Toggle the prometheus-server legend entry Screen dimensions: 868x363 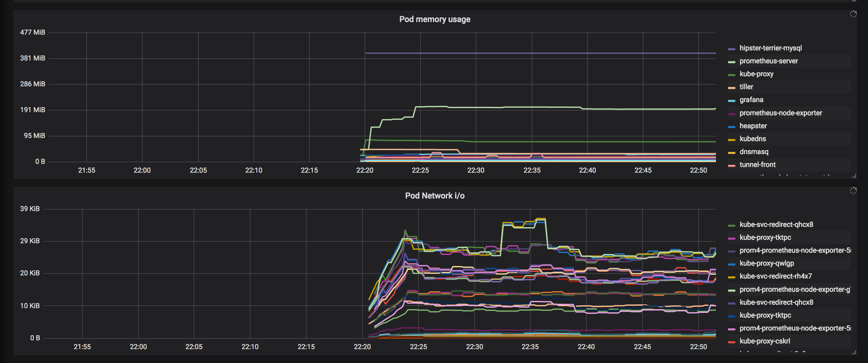tap(768, 61)
